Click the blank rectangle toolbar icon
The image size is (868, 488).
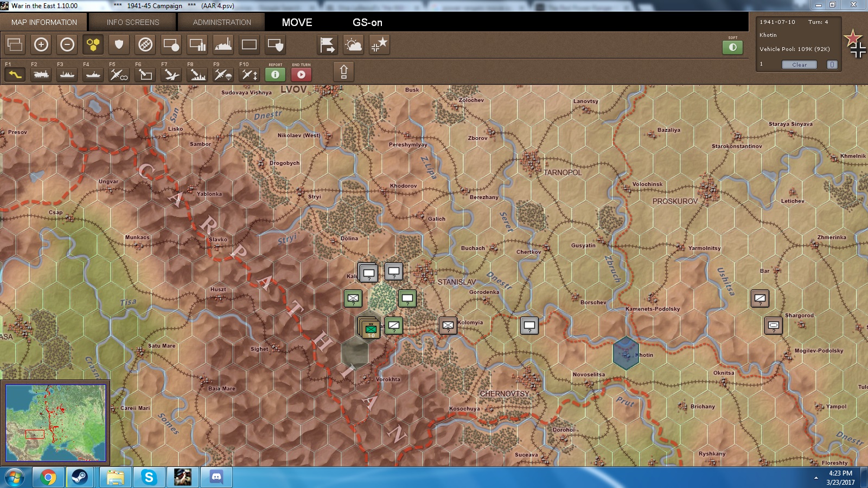tap(250, 44)
